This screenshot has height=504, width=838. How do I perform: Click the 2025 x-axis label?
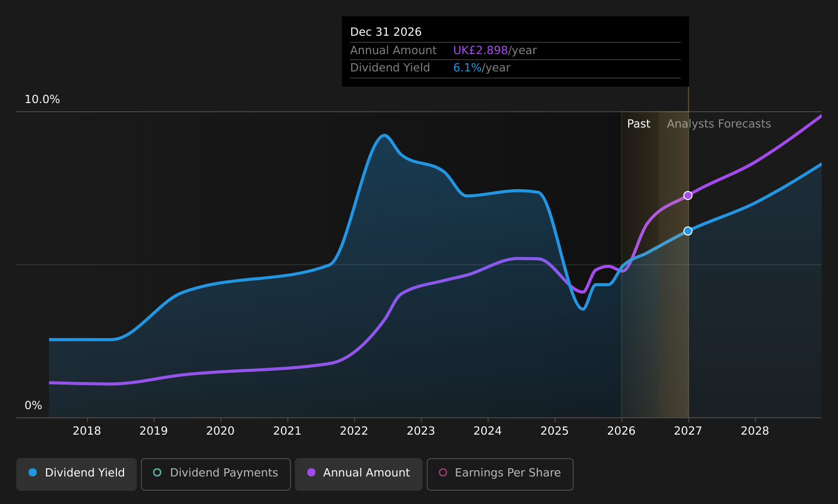pos(555,431)
